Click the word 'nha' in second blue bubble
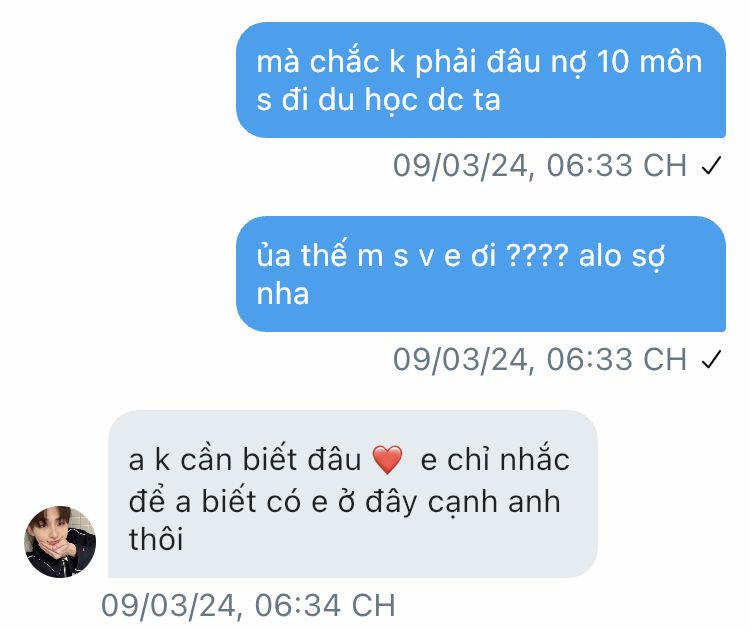The height and width of the screenshot is (630, 750). [283, 294]
